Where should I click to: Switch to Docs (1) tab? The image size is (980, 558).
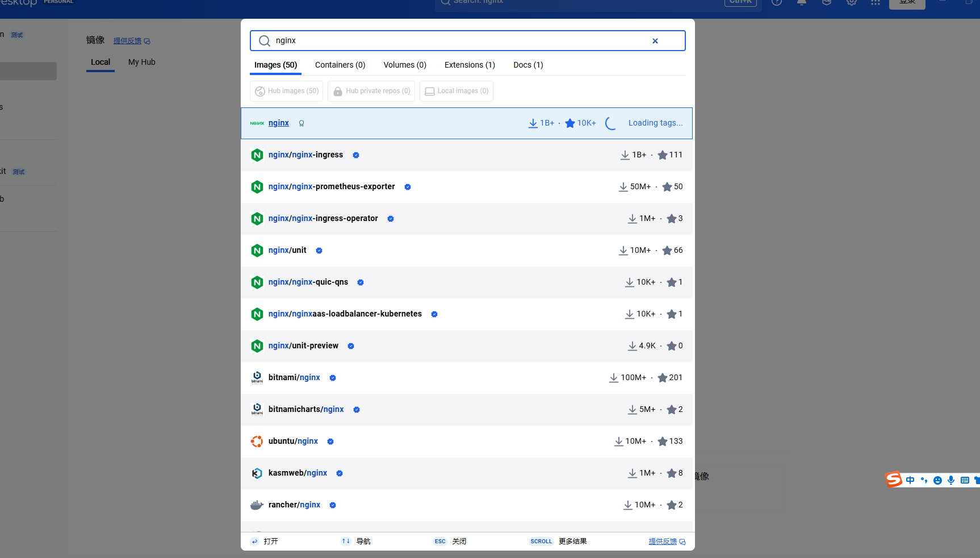tap(528, 65)
